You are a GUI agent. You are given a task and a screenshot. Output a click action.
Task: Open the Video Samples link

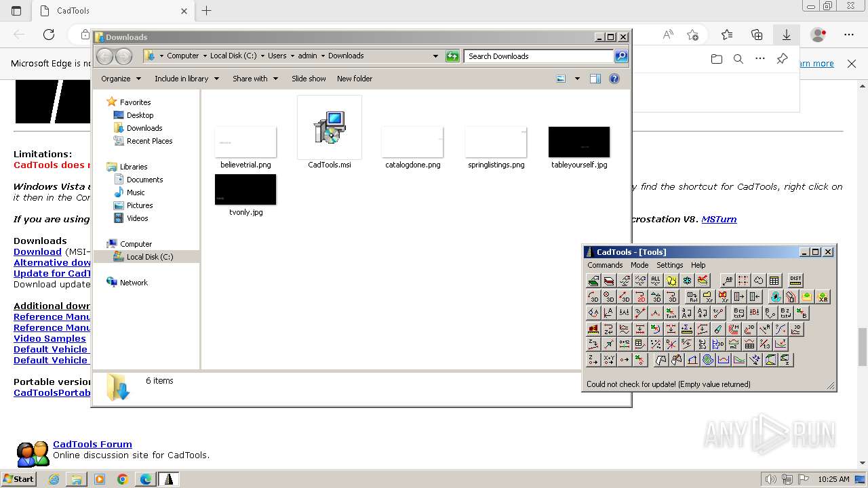coord(50,338)
